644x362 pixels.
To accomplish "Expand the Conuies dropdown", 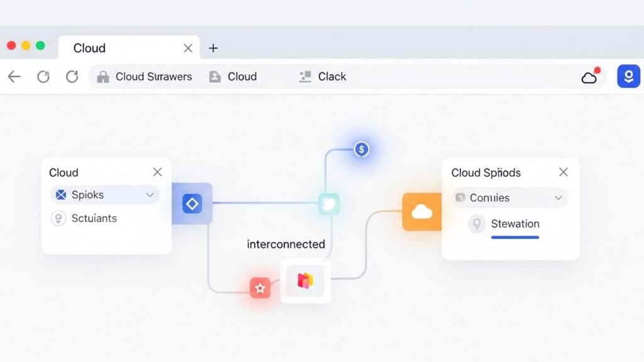I will pos(558,198).
